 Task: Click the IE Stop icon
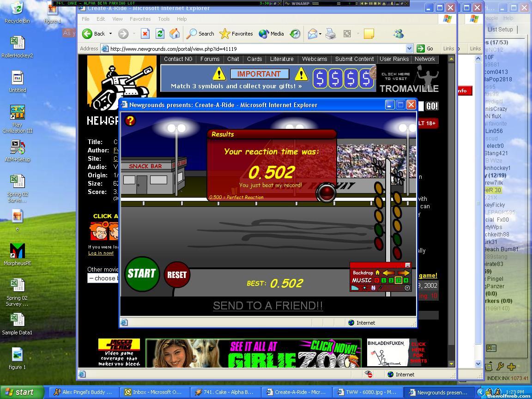(x=145, y=34)
